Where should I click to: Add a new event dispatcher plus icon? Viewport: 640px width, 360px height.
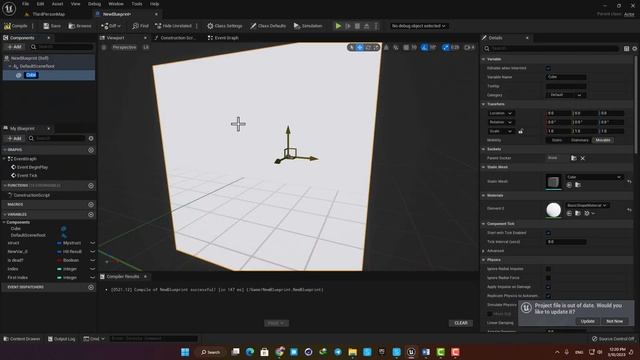click(x=91, y=287)
